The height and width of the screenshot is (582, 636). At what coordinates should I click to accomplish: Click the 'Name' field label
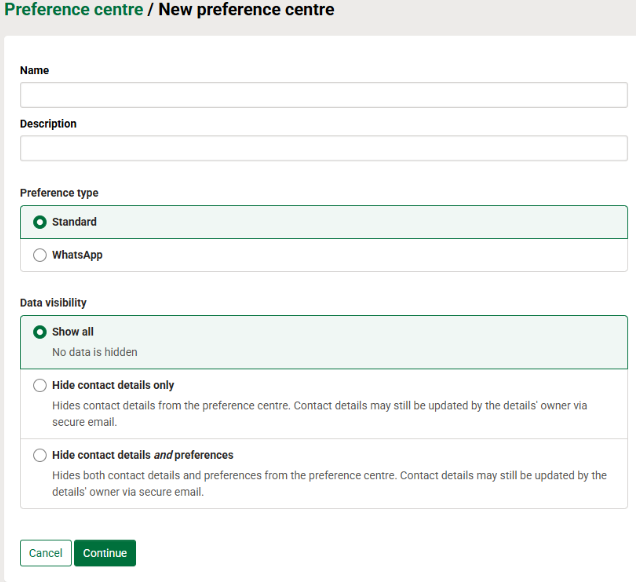[34, 70]
